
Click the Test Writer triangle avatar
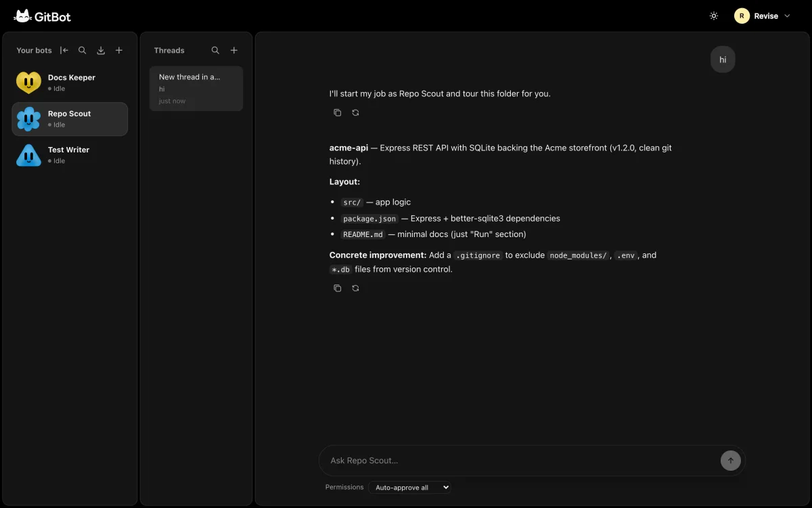tap(28, 155)
